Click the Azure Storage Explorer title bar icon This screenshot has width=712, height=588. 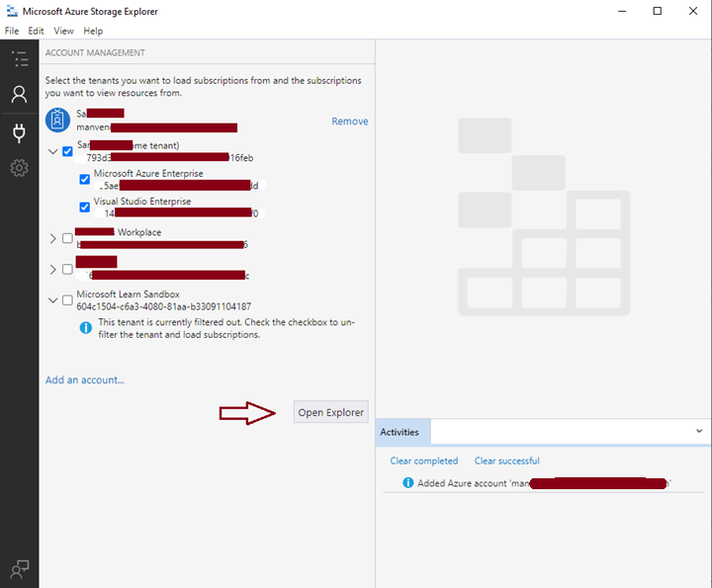(12, 11)
